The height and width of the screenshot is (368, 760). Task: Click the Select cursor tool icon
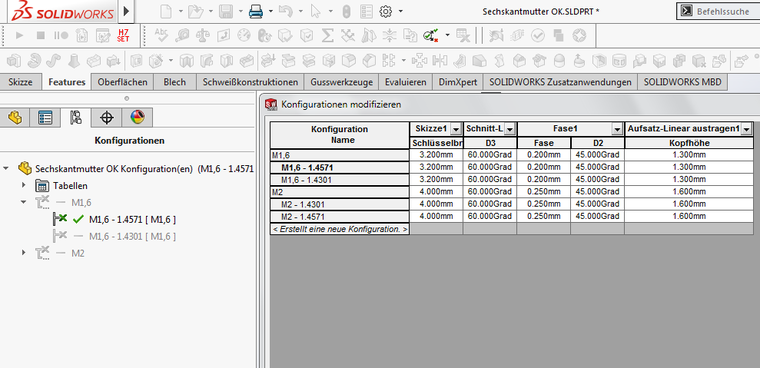(316, 12)
